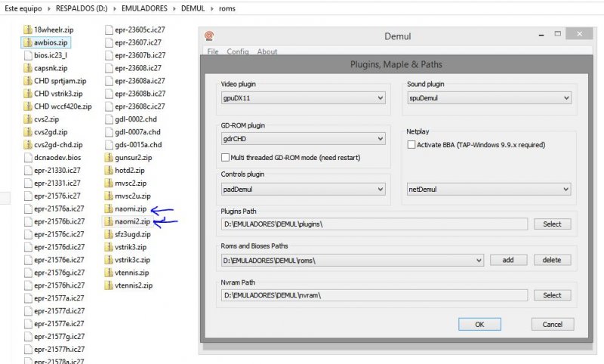Cancel the Plugins, Maple & Paths dialog

pyautogui.click(x=553, y=324)
